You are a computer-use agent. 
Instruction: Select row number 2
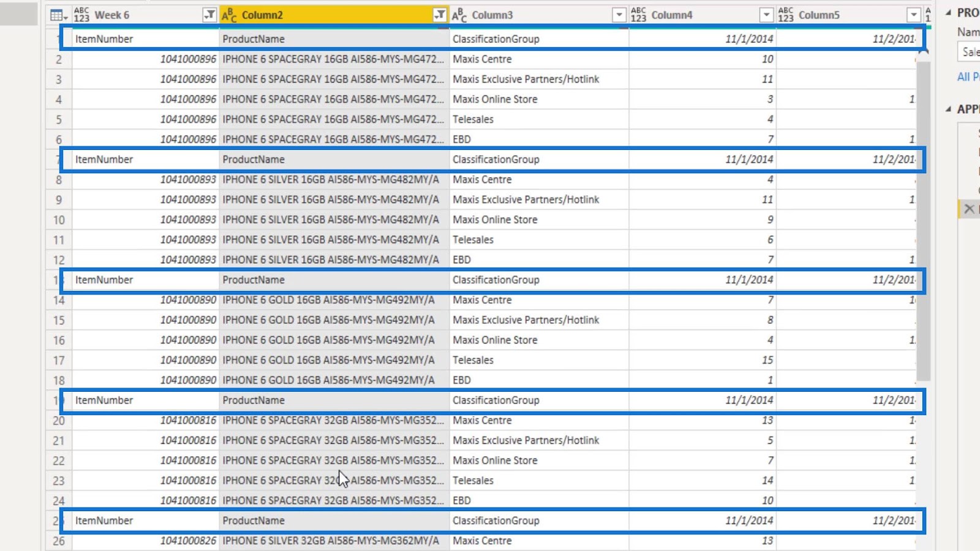click(x=59, y=59)
